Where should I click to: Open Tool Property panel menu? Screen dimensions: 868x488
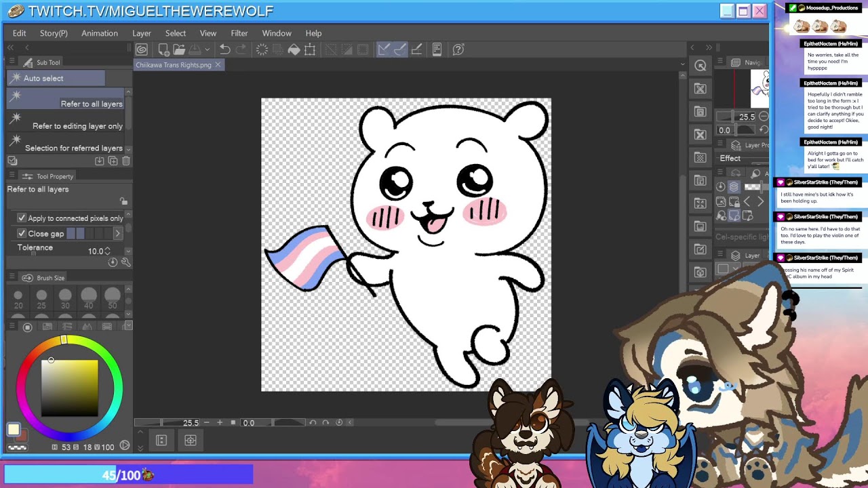point(12,176)
